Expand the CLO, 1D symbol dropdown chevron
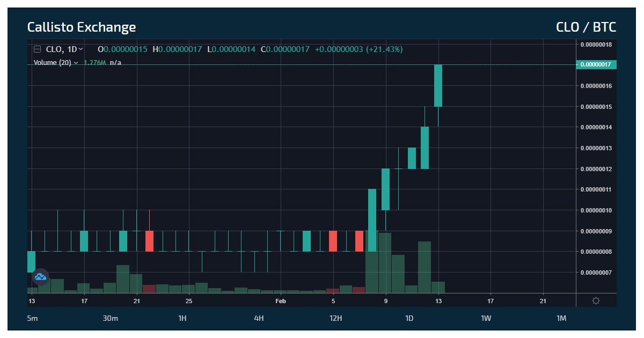Image resolution: width=644 pixels, height=338 pixels. pyautogui.click(x=81, y=49)
